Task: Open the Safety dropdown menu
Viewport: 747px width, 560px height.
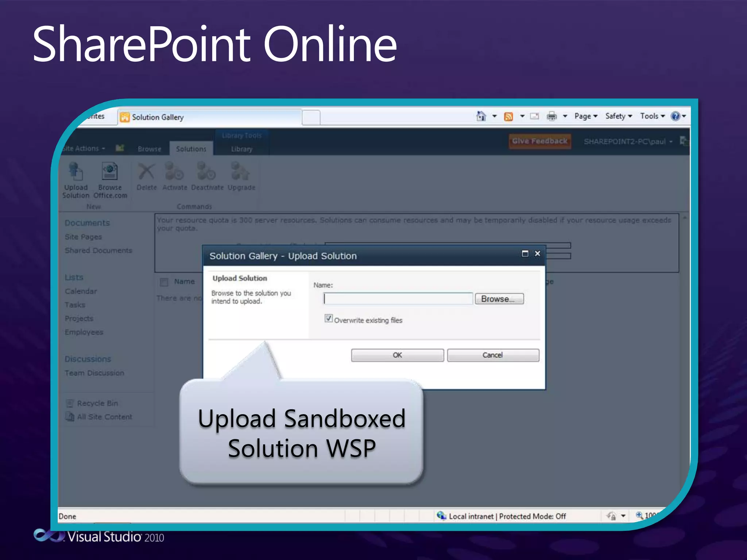Action: point(619,116)
